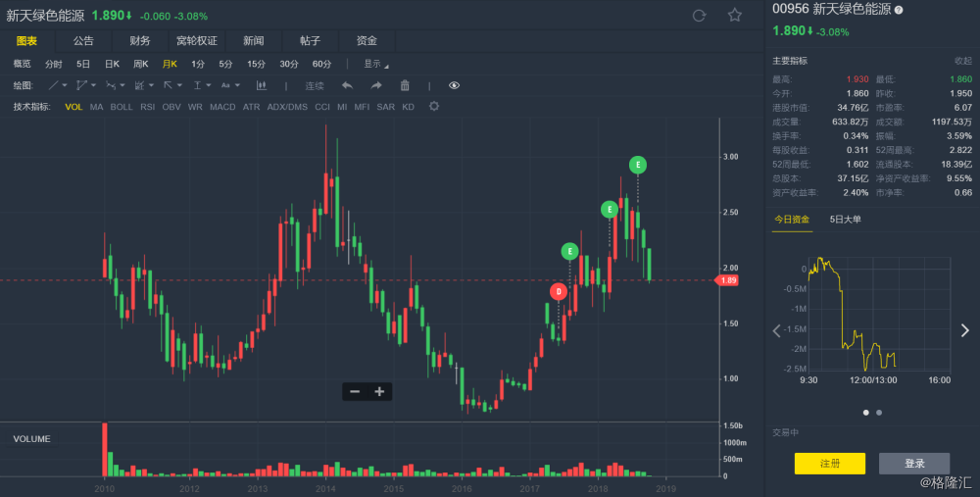Zoom out chart with minus button
This screenshot has height=497, width=980.
click(x=355, y=392)
